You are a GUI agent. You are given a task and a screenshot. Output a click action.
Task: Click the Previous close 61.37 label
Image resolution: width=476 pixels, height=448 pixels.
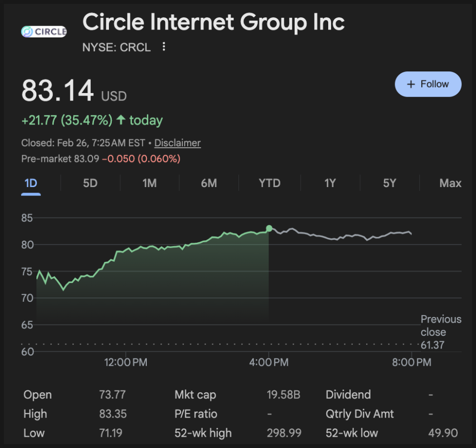point(441,332)
